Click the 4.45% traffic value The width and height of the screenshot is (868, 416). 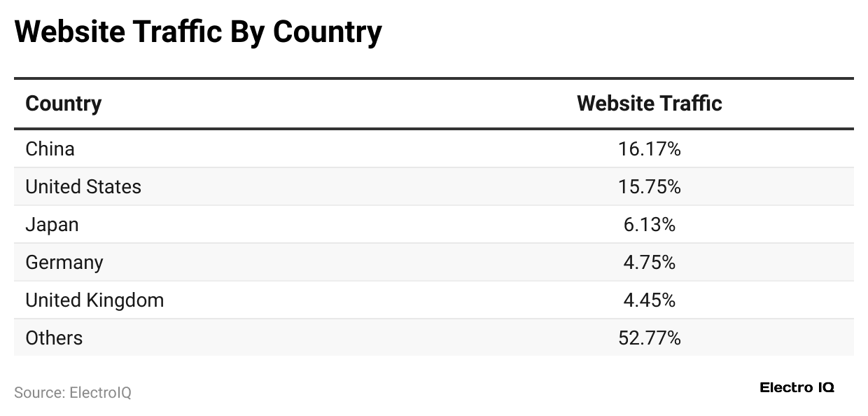coord(649,300)
